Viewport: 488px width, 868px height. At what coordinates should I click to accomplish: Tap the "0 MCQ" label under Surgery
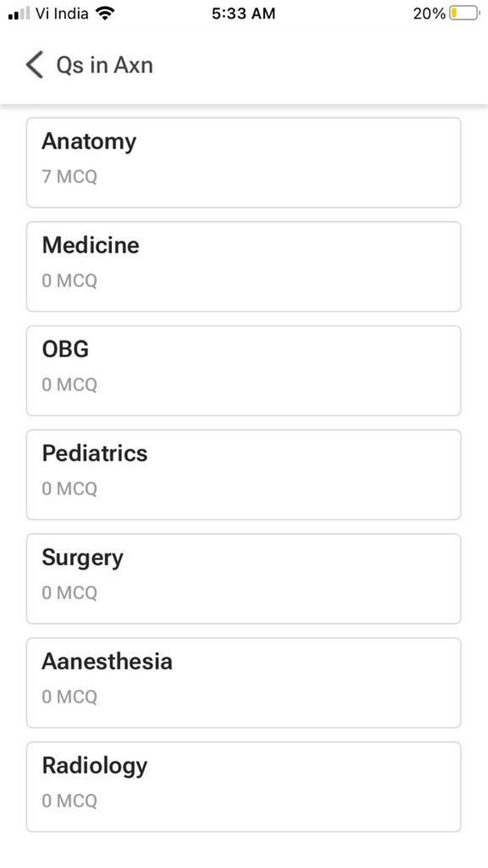(x=69, y=593)
